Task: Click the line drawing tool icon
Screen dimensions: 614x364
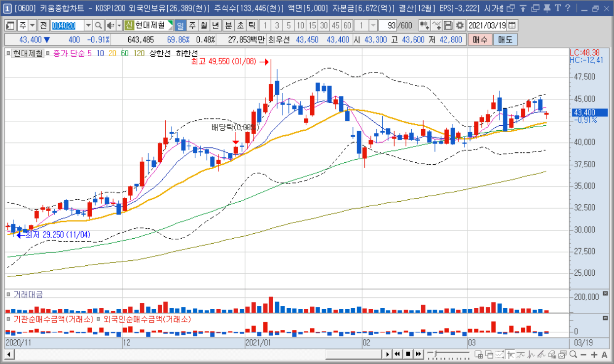Action: pos(436,25)
